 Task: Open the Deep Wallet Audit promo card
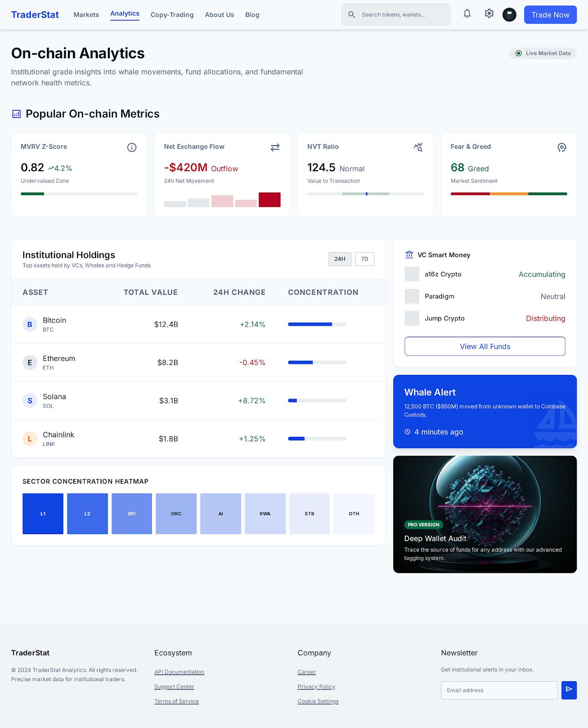485,514
